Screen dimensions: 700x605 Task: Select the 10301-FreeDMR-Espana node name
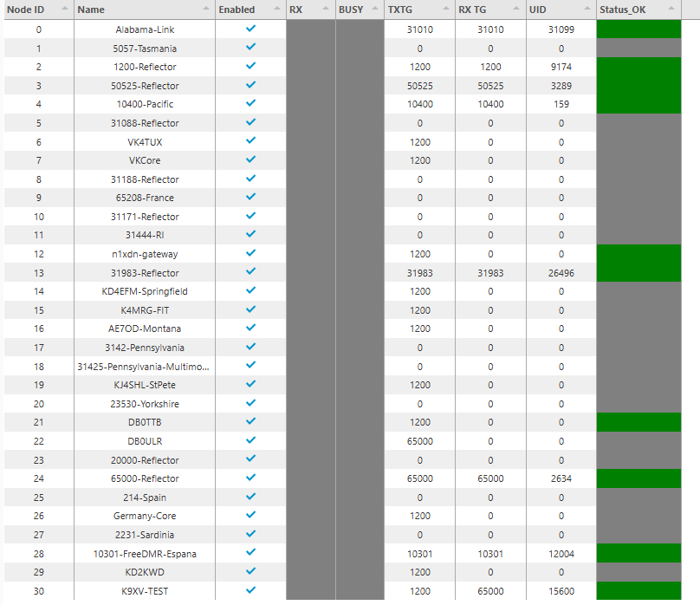(144, 553)
